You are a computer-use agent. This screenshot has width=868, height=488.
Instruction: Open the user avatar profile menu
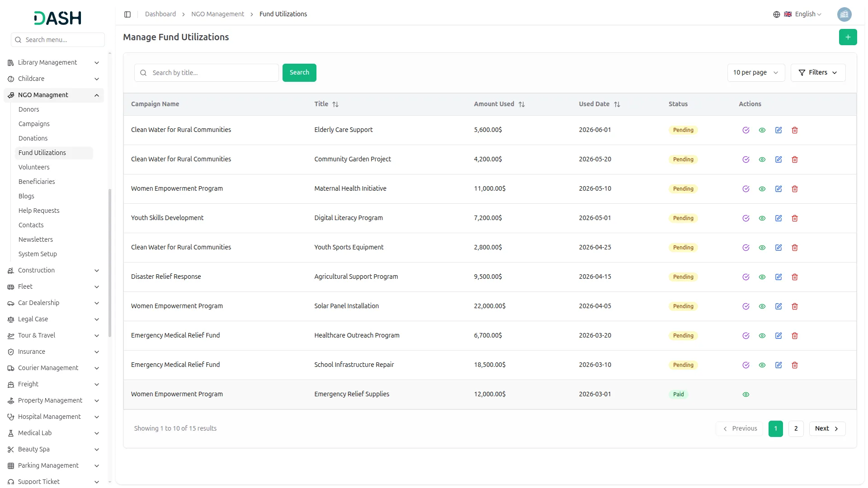844,14
